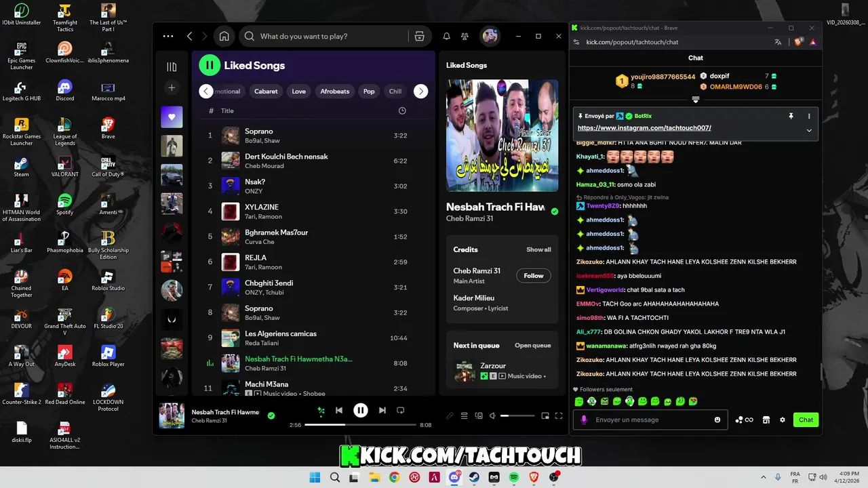Sort by duration clock icon

[402, 110]
